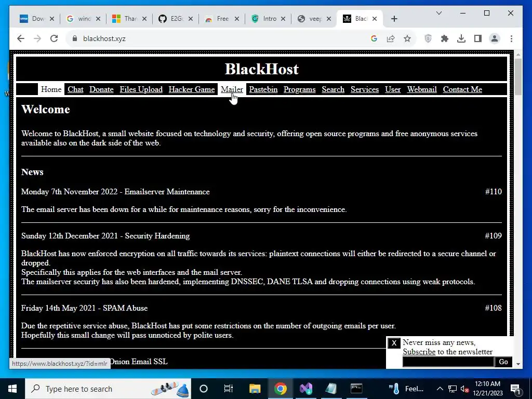Screen dimensions: 532x399
Task: Go back with browser back arrow
Action: tap(21, 38)
